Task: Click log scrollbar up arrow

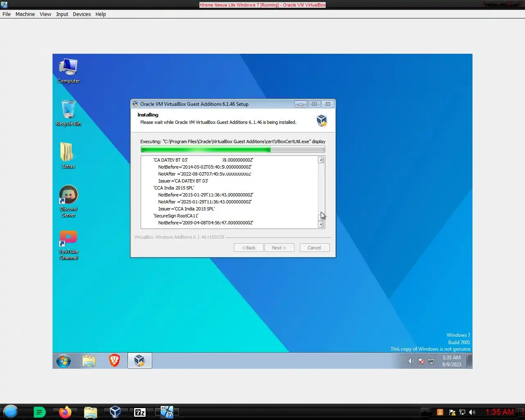Action: click(x=321, y=160)
